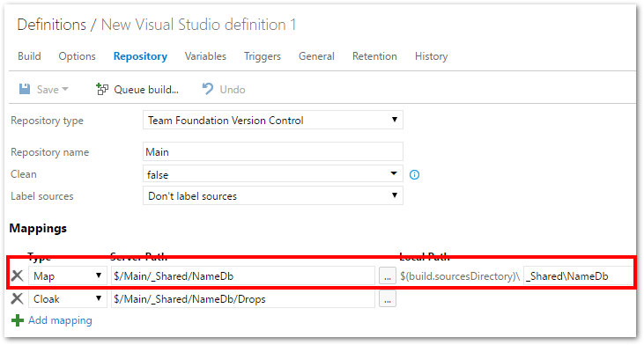Click the green plus Add mapping icon
The width and height of the screenshot is (644, 345).
pyautogui.click(x=18, y=320)
